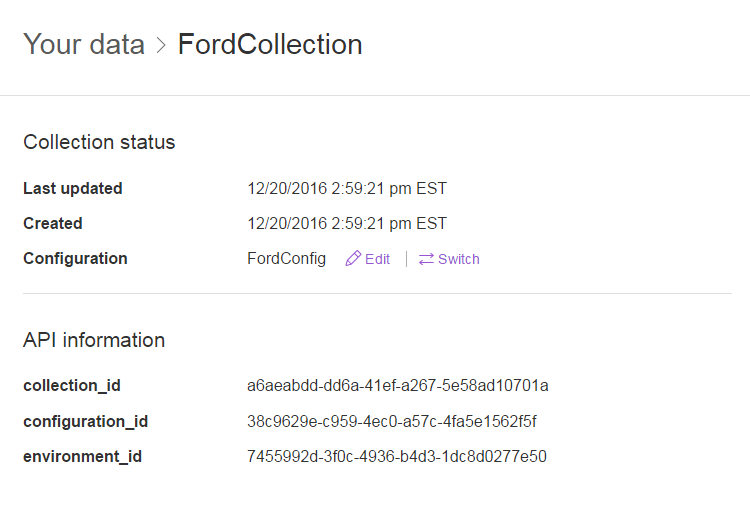Switch configuration via Switch link
Screen dimensions: 750x519
[449, 259]
